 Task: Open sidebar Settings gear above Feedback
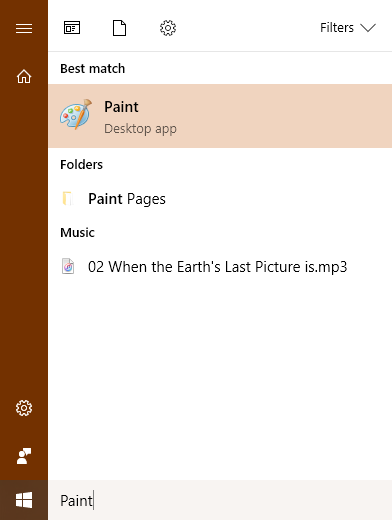point(24,408)
